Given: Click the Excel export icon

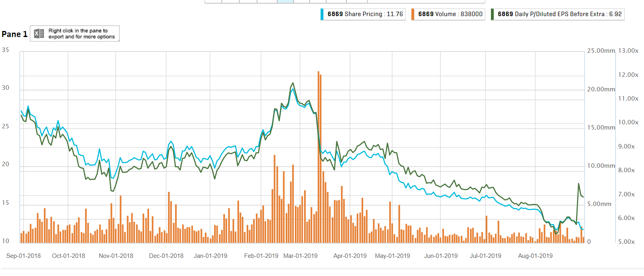Looking at the screenshot, I should click(x=39, y=34).
